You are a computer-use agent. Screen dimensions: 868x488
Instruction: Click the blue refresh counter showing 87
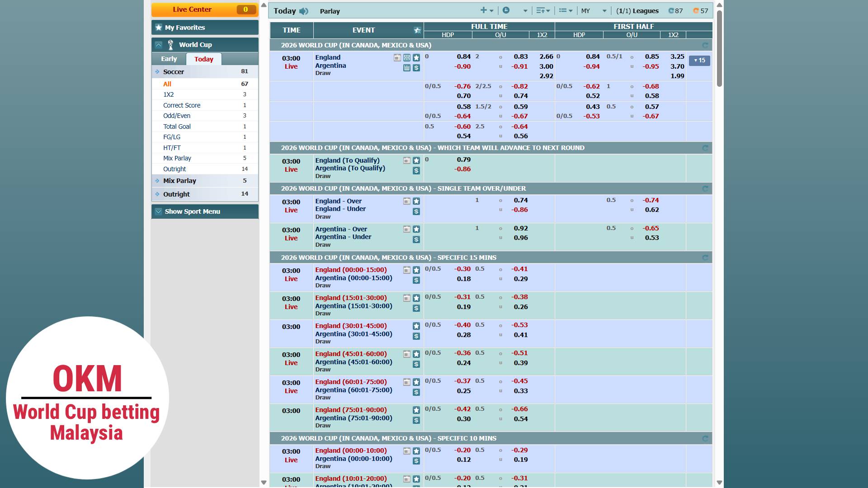tap(676, 11)
